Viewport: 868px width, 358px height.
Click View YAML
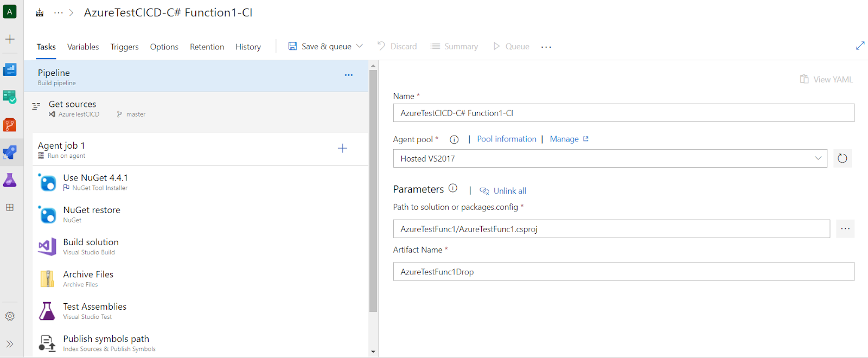pos(826,79)
